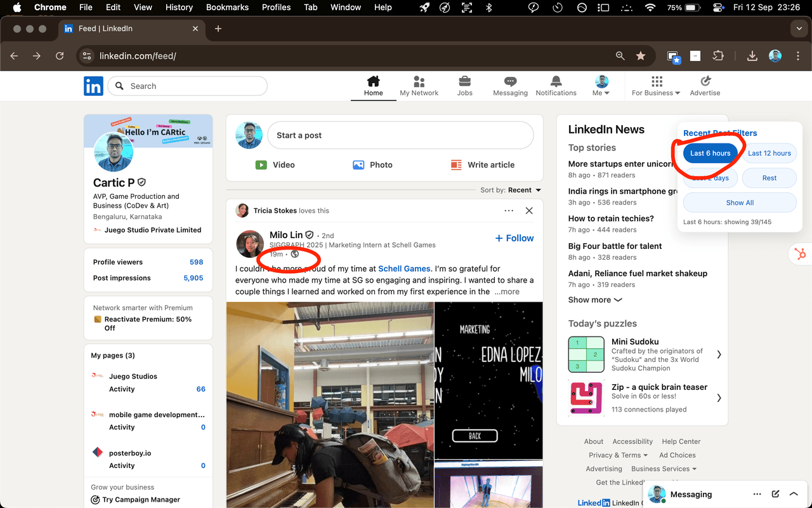Click the Start a post field
This screenshot has width=812, height=508.
click(x=400, y=135)
